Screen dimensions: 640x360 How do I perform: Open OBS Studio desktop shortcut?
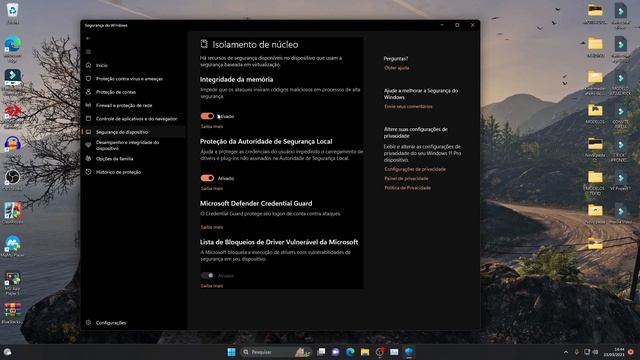[13, 178]
